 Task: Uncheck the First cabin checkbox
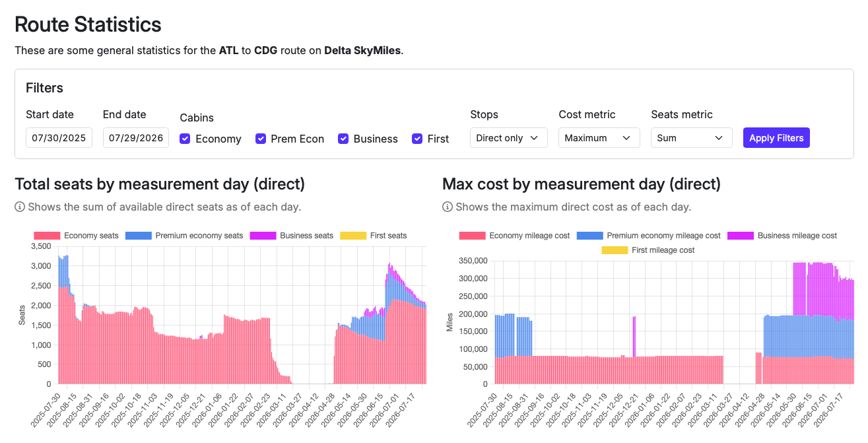pyautogui.click(x=417, y=139)
